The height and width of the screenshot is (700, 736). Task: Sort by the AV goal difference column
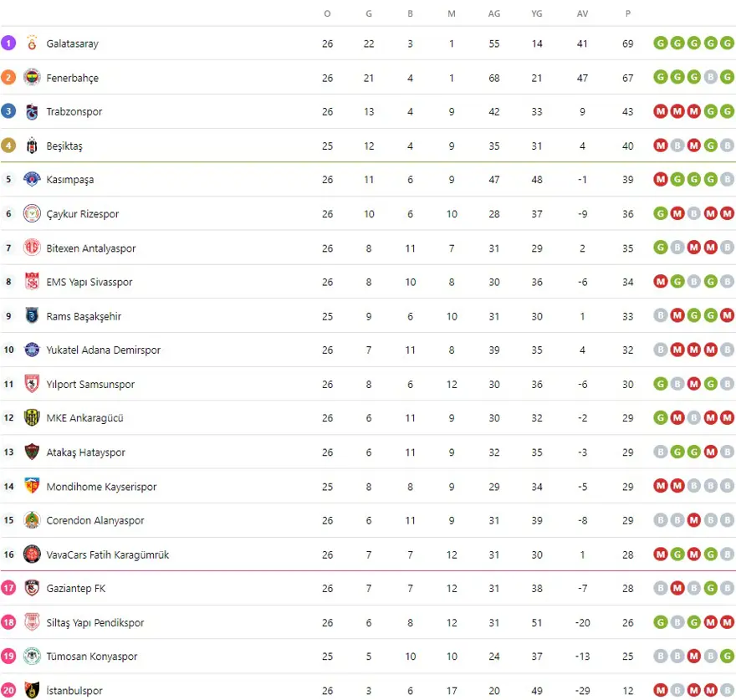[x=582, y=13]
